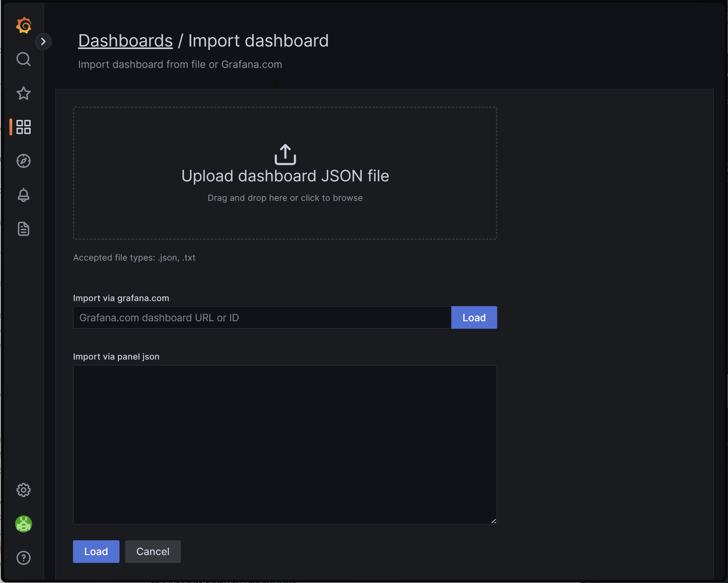Click the Dashboards breadcrumb link

(x=125, y=40)
